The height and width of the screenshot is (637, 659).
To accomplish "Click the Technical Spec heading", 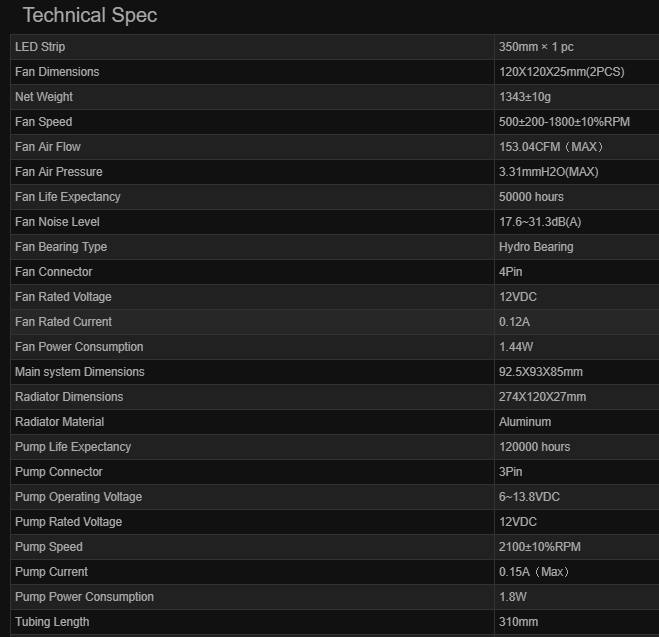I will pos(90,16).
